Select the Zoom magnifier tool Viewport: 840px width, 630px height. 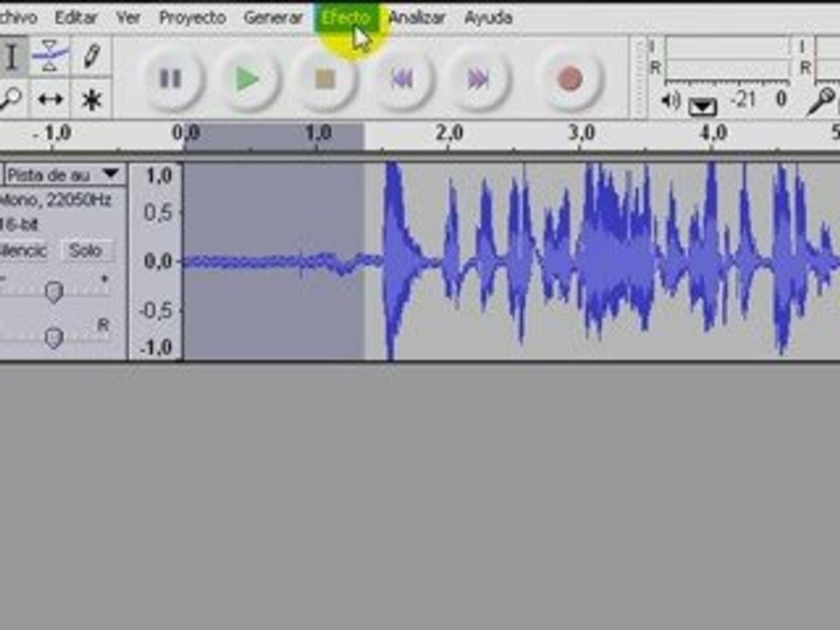[10, 99]
